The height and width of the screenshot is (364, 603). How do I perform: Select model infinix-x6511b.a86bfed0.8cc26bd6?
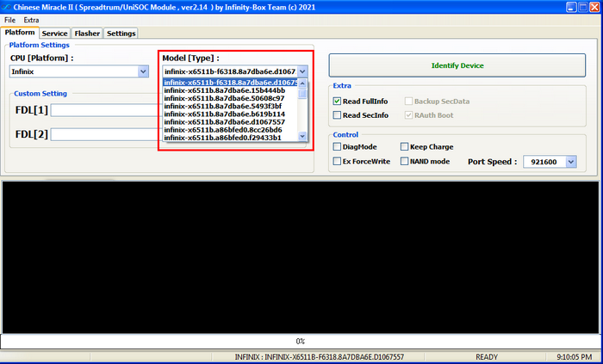pos(230,130)
